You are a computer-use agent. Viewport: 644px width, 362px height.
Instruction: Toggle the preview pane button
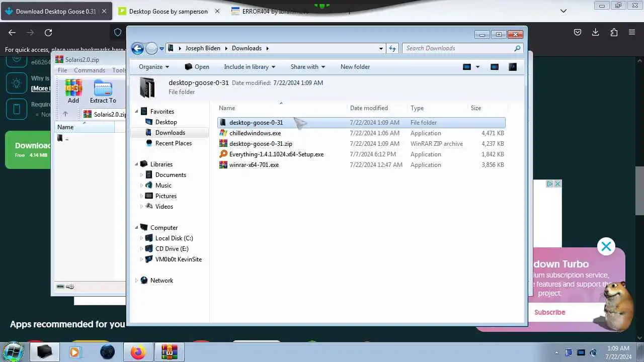pos(495,67)
